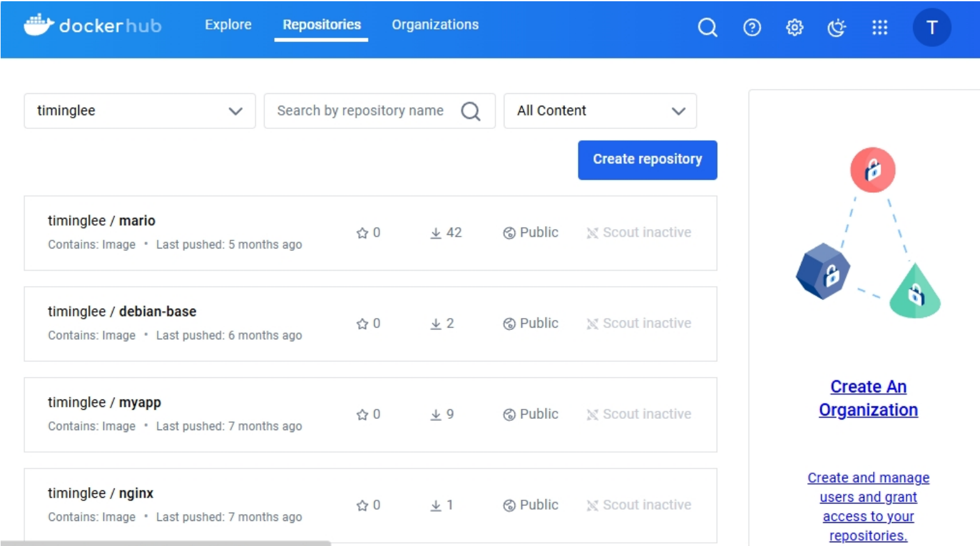The height and width of the screenshot is (546, 980).
Task: Open the help question mark icon
Action: 752,28
